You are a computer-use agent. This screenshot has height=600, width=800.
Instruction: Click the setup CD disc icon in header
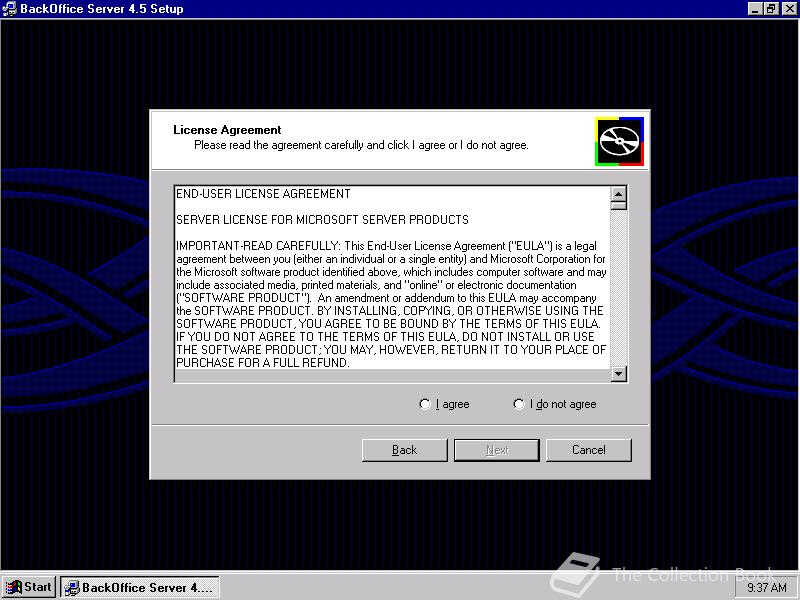click(619, 141)
